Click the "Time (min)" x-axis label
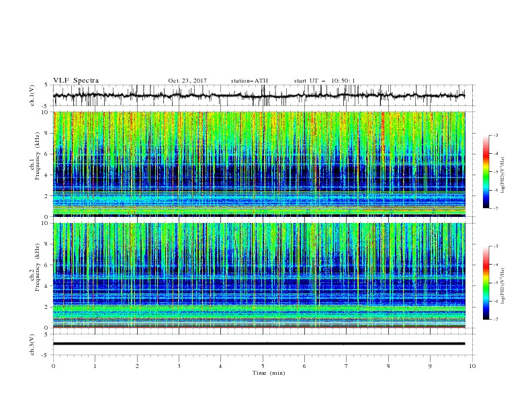 click(269, 373)
